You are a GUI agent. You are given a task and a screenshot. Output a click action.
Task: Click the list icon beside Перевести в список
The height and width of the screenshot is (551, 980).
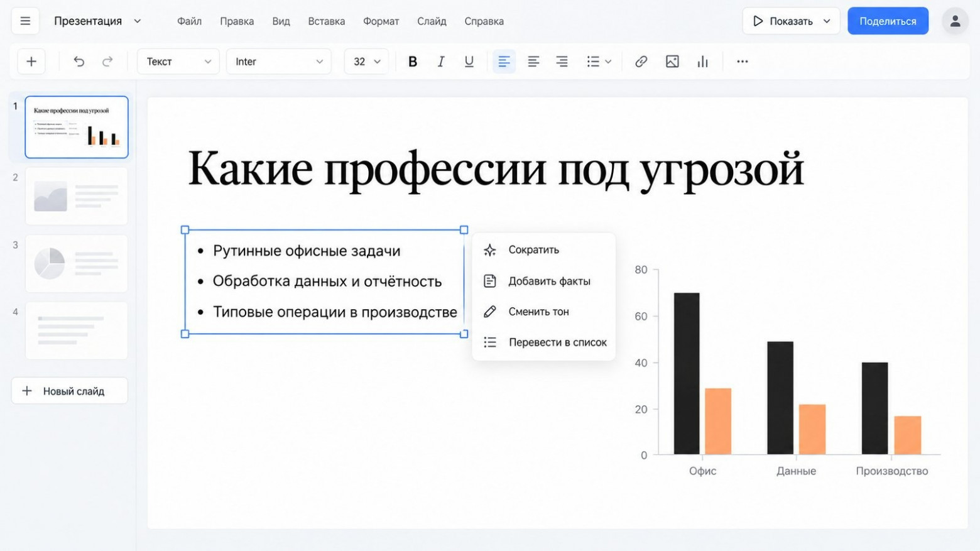point(490,342)
